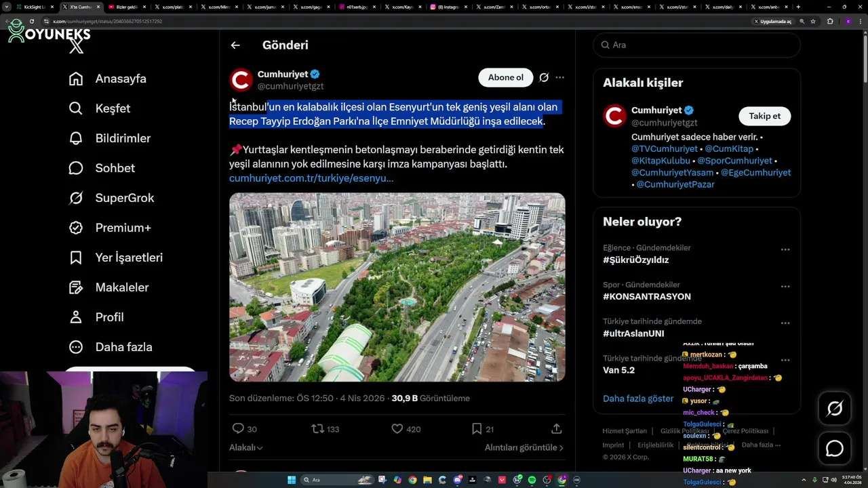Open post three-dot more menu
868x488 pixels.
coord(559,77)
